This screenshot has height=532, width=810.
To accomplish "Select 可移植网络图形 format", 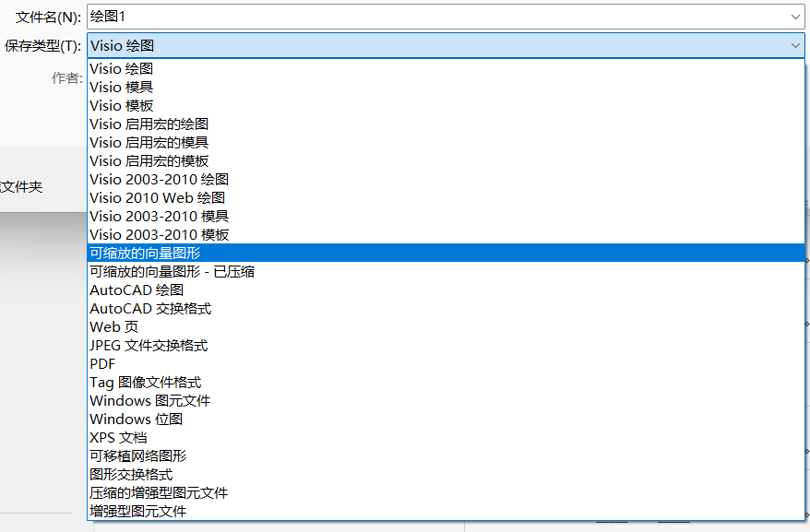I will pos(446,456).
